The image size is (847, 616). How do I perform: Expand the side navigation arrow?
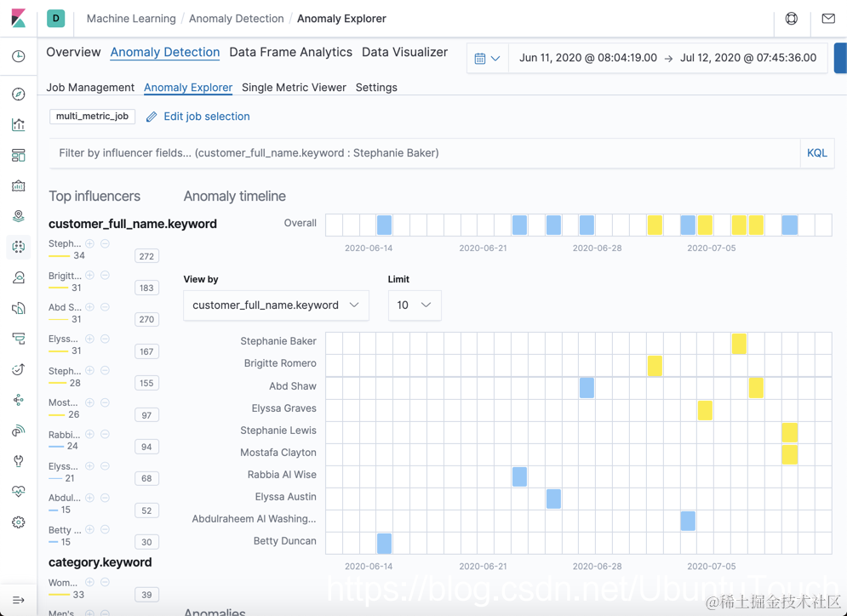[19, 600]
